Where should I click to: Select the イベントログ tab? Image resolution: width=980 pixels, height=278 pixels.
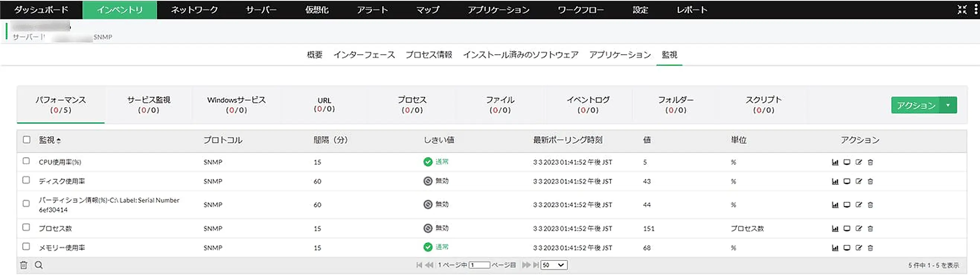[x=588, y=105]
